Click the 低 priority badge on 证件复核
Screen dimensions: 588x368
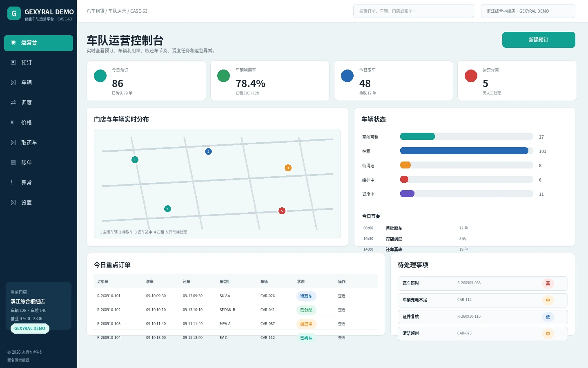tap(548, 317)
